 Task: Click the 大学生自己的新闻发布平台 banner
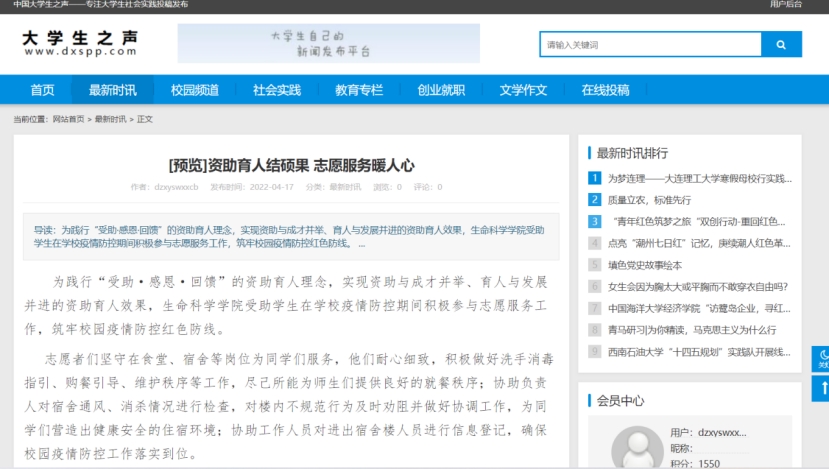click(x=328, y=43)
